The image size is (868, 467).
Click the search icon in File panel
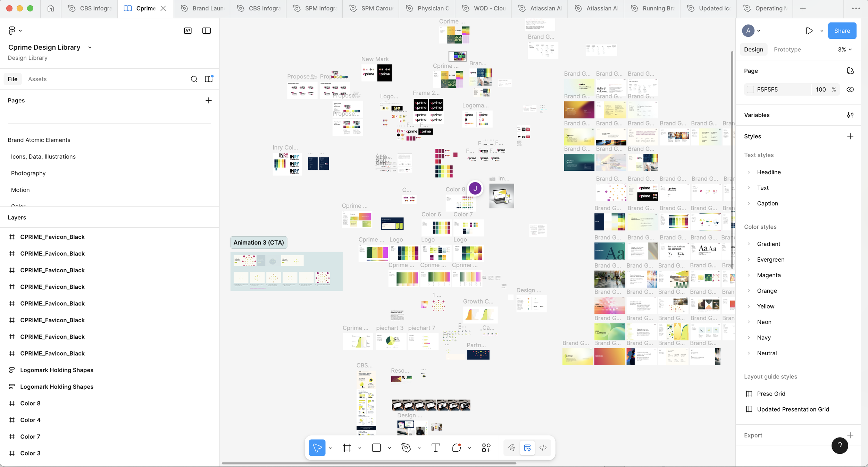point(194,79)
